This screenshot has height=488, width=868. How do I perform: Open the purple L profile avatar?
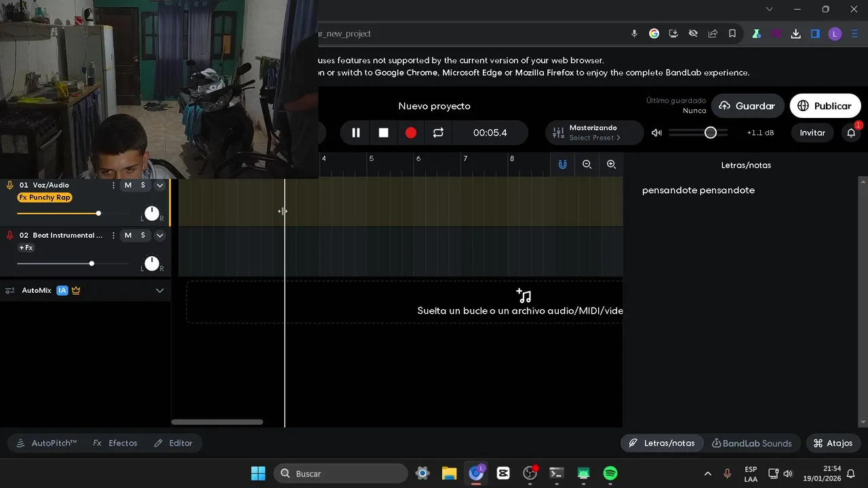click(835, 33)
